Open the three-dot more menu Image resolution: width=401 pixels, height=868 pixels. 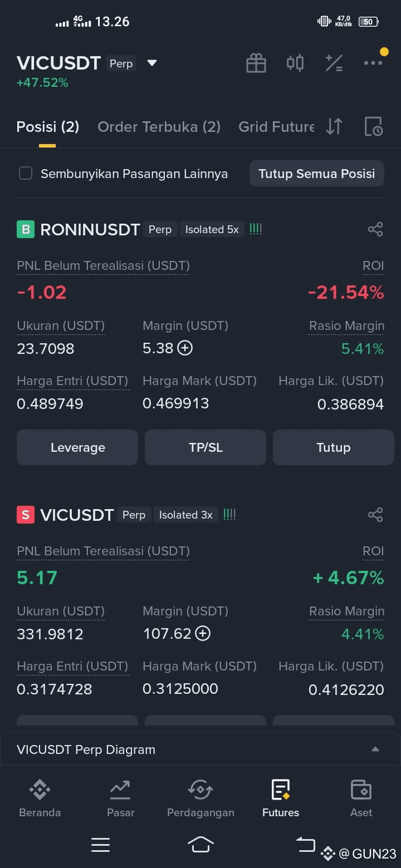point(373,63)
